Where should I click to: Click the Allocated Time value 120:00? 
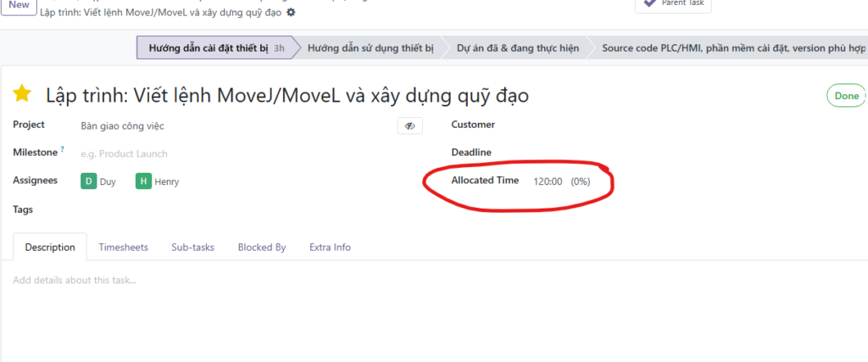tap(548, 181)
